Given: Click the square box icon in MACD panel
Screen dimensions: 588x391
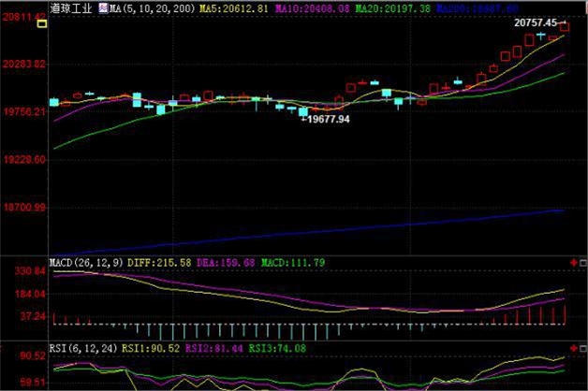Looking at the screenshot, I should 583,263.
